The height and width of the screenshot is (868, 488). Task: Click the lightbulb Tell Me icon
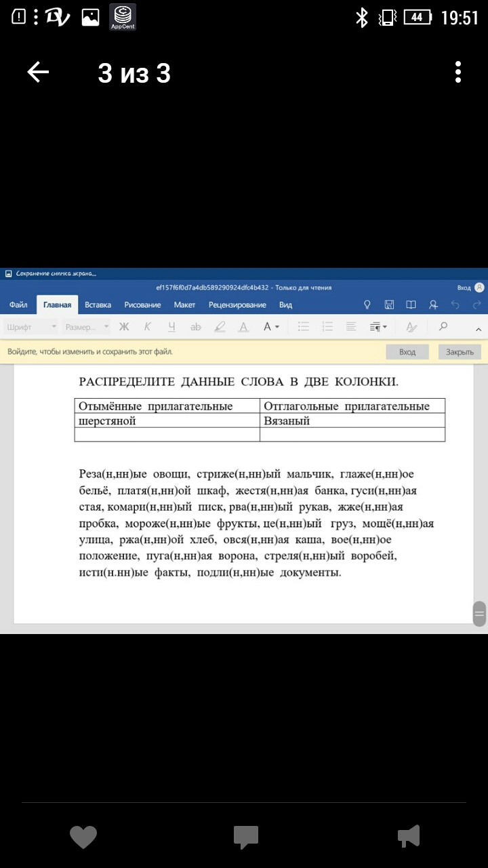(x=367, y=305)
